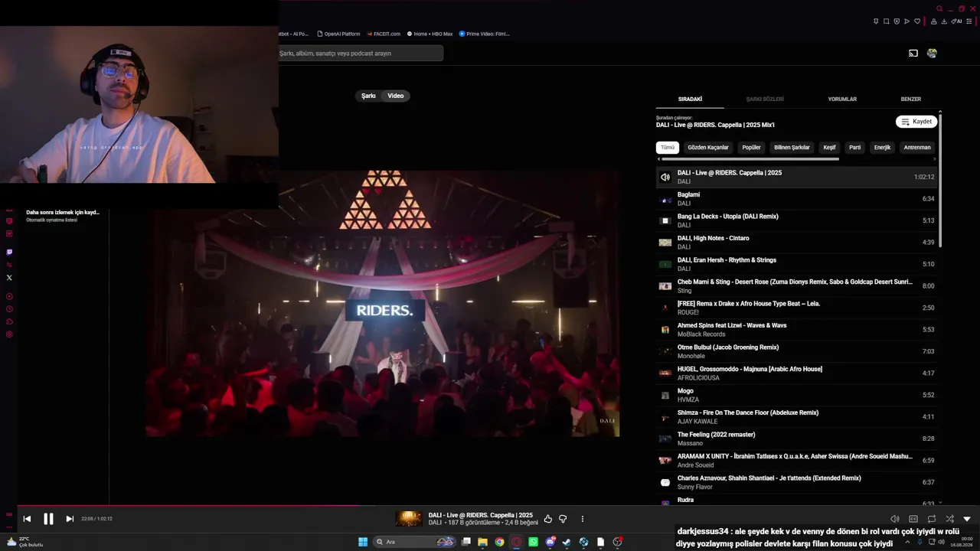
Task: Open WhatsApp from the taskbar
Action: (x=533, y=542)
